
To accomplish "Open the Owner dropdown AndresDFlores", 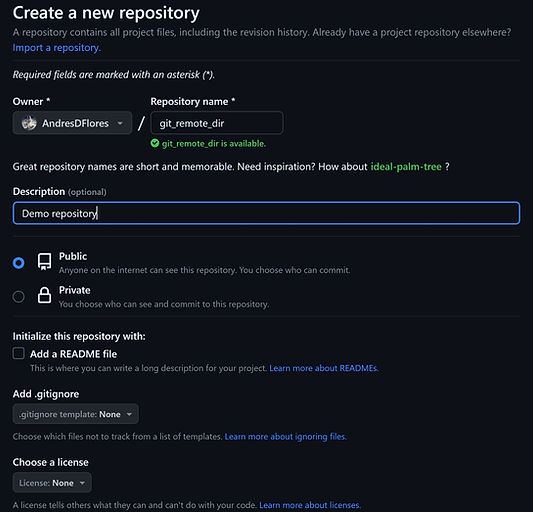I will point(72,123).
